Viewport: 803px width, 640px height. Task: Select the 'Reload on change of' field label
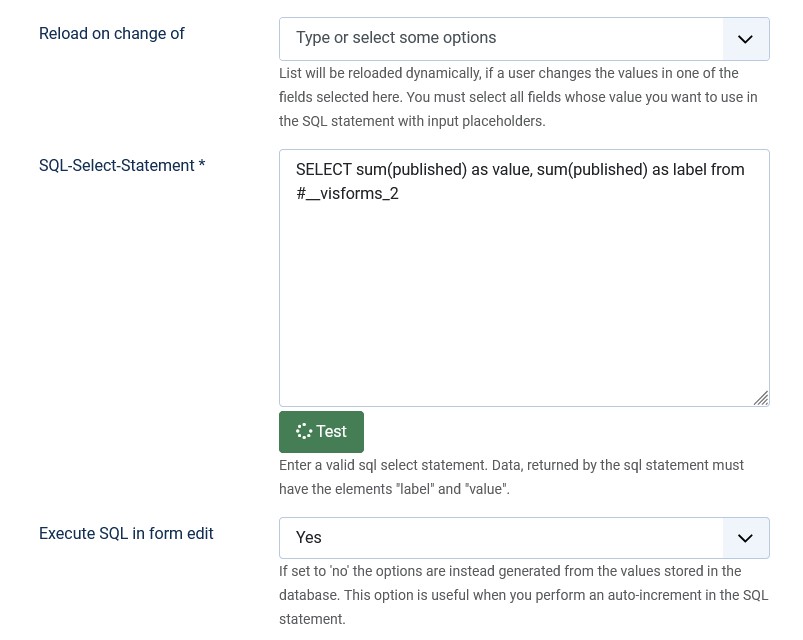pyautogui.click(x=112, y=33)
